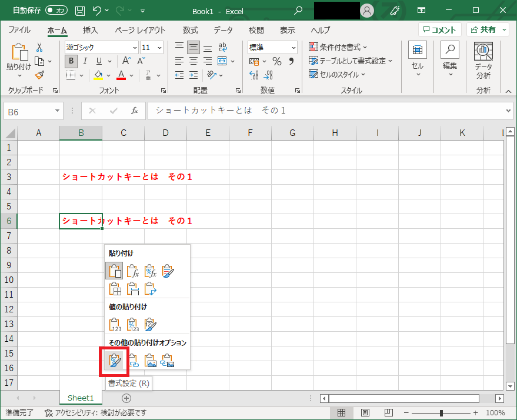
Task: Toggle Italic formatting
Action: pyautogui.click(x=85, y=61)
